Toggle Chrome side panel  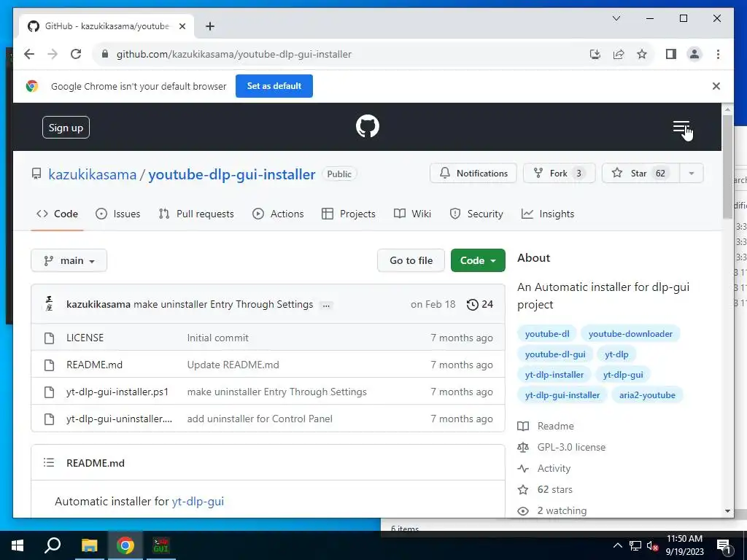(x=671, y=54)
